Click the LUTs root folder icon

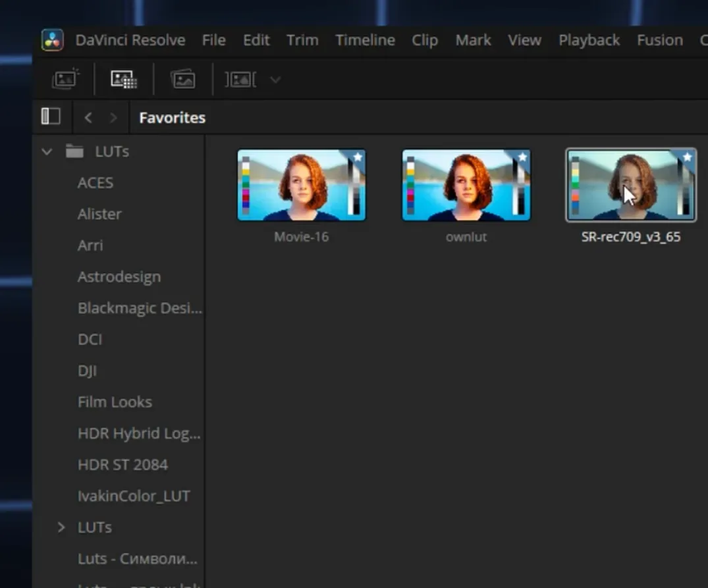click(74, 151)
